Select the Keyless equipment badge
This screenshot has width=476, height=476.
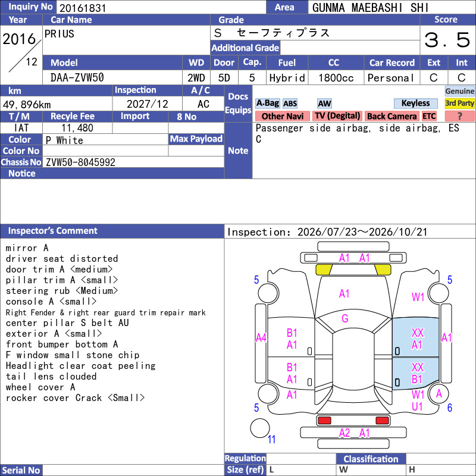415,104
